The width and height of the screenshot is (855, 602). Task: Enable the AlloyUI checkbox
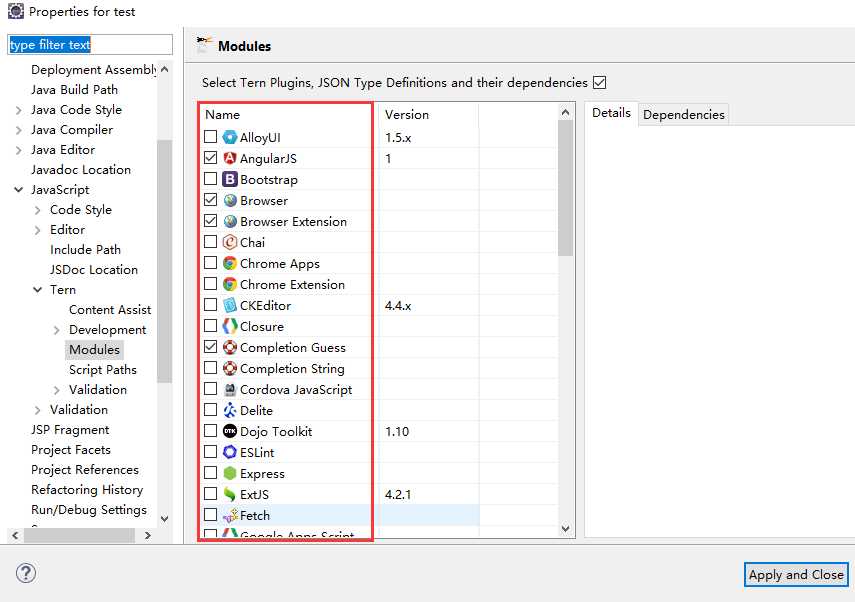(210, 136)
